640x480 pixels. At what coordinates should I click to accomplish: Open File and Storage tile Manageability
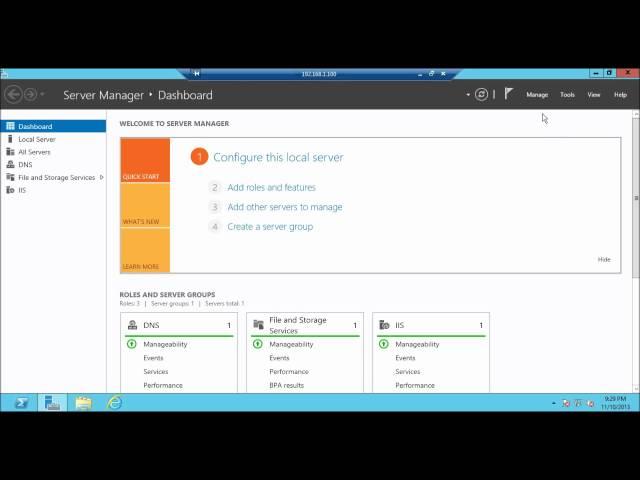(x=291, y=344)
